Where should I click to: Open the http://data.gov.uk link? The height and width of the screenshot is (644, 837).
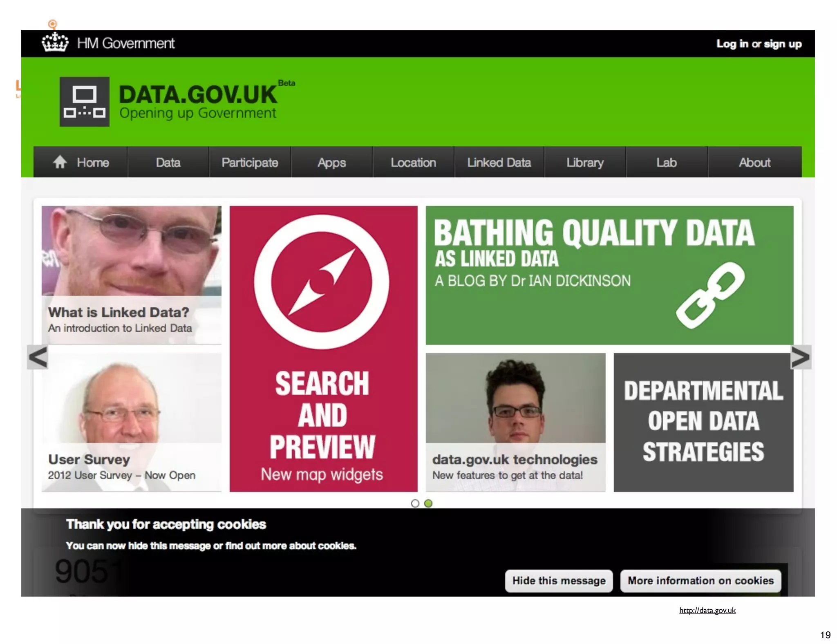pyautogui.click(x=707, y=610)
